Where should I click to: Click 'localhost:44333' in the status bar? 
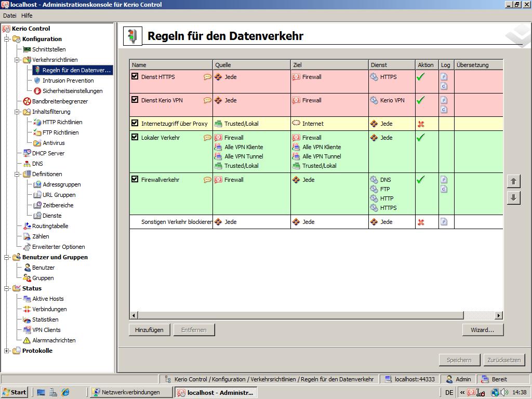(409, 379)
